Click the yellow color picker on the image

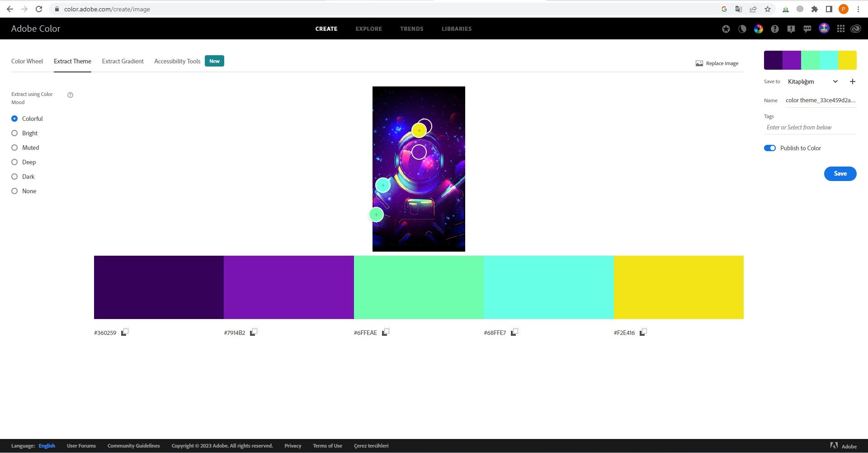419,131
